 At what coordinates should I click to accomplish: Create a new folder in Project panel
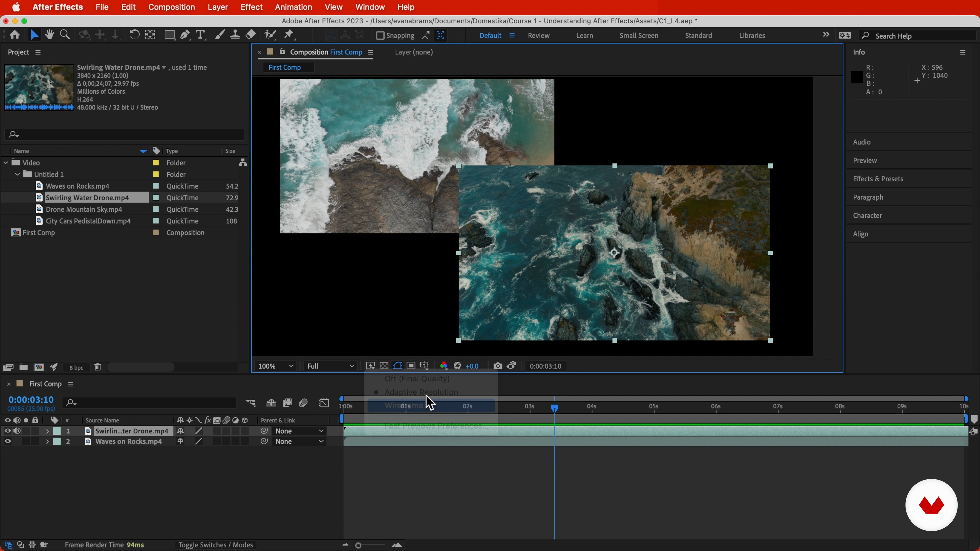(x=23, y=367)
